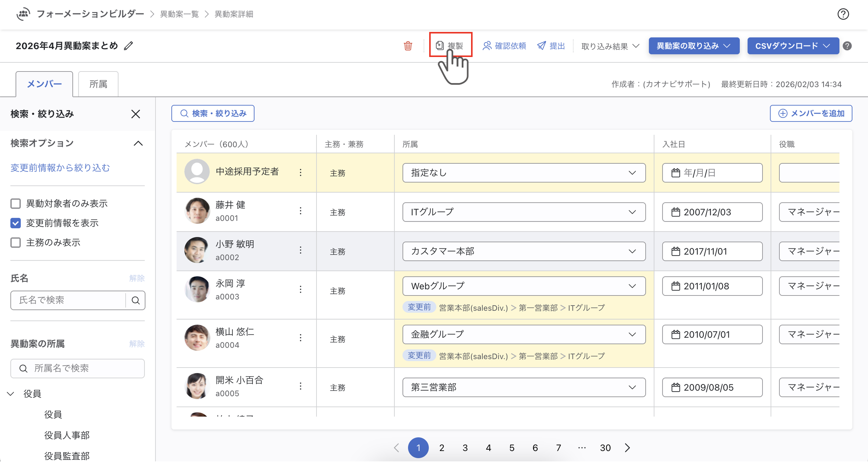Collapse the 検索オプション section
The width and height of the screenshot is (868, 465).
pos(138,143)
